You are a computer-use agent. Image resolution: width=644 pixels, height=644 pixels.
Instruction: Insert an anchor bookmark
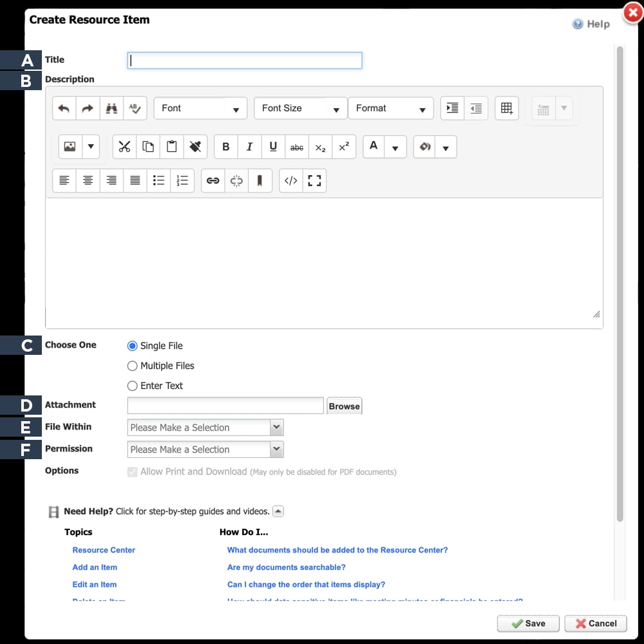click(260, 180)
